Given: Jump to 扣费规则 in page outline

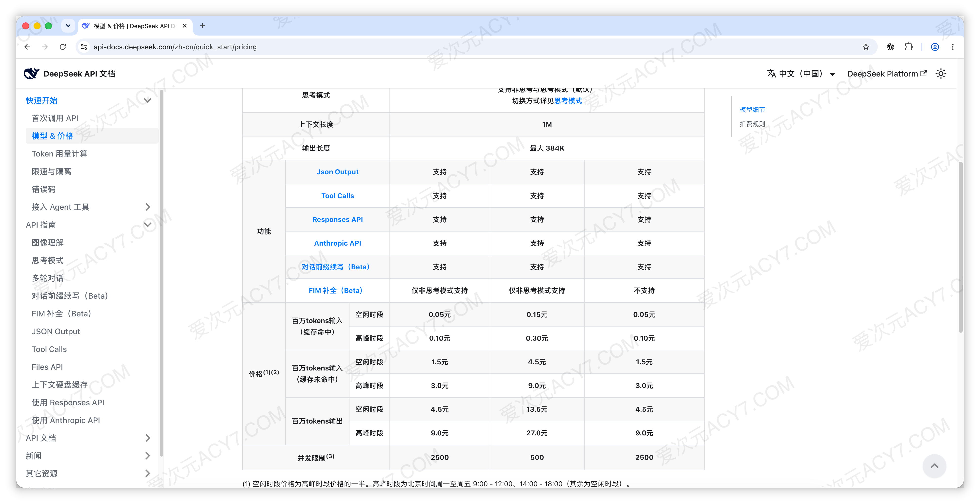Looking at the screenshot, I should tap(752, 124).
